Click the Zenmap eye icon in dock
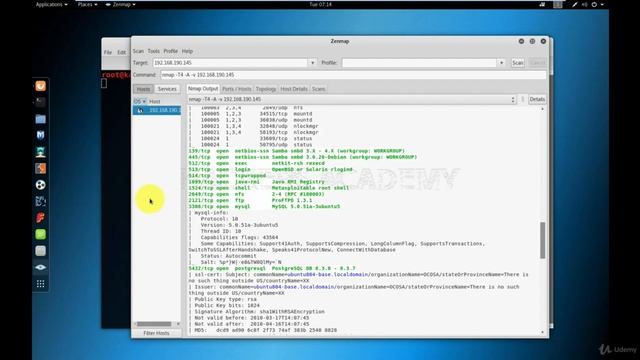The height and width of the screenshot is (360, 640). pos(40,267)
